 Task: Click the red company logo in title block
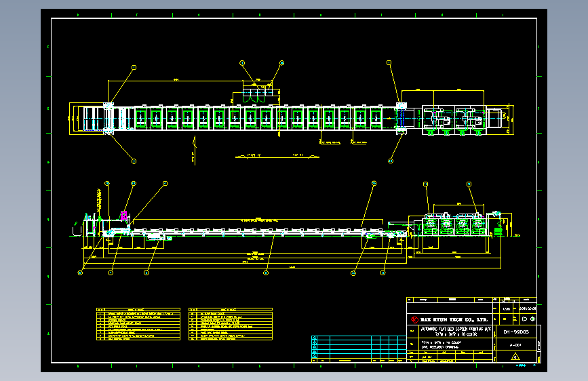[x=414, y=319]
